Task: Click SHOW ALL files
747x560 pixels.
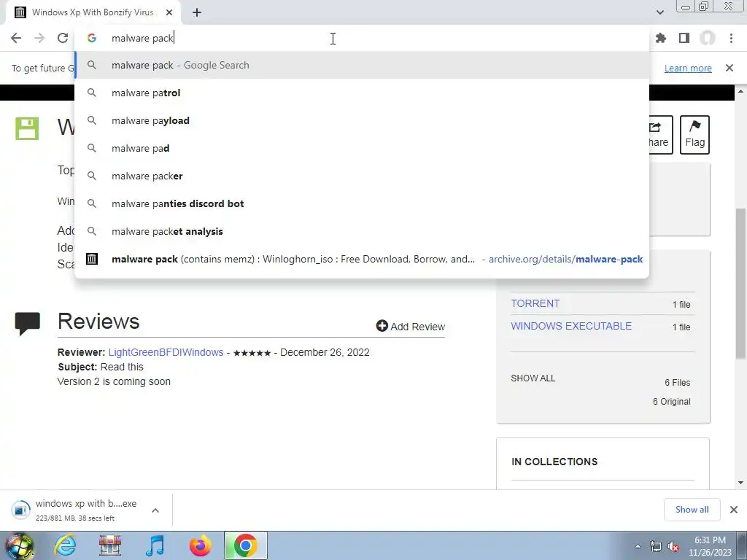Action: click(x=533, y=378)
